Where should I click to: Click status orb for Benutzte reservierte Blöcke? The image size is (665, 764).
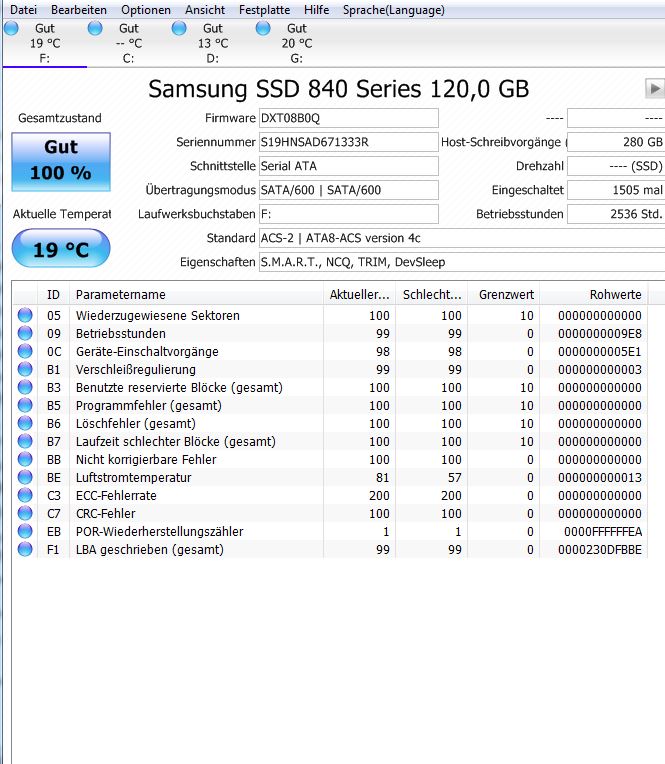pos(25,387)
